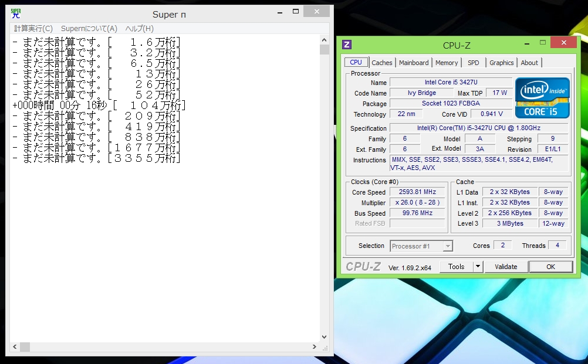Click the Super π scrollbar up arrow
This screenshot has height=364, width=588.
point(325,40)
